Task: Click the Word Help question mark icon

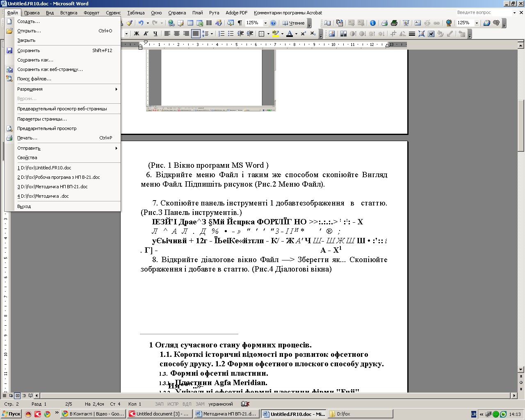Action: (273, 23)
